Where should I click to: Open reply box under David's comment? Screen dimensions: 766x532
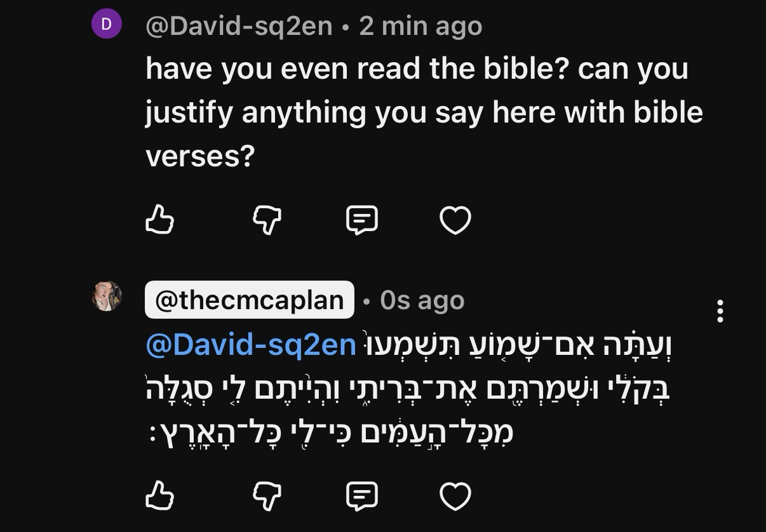coord(362,220)
